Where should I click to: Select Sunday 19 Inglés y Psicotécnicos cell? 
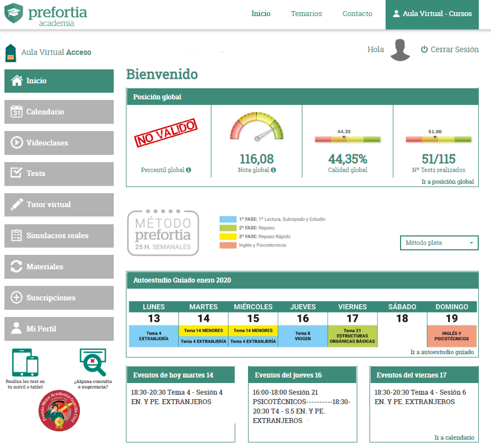(452, 336)
